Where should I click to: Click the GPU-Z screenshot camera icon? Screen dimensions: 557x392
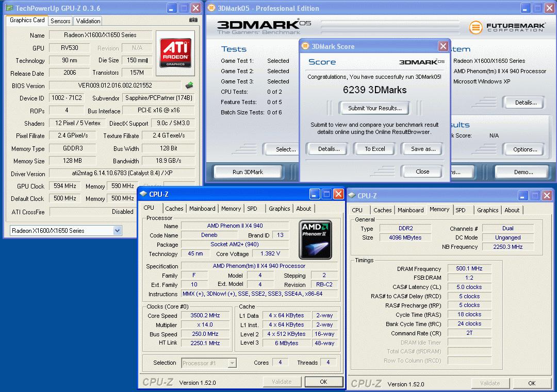193,20
